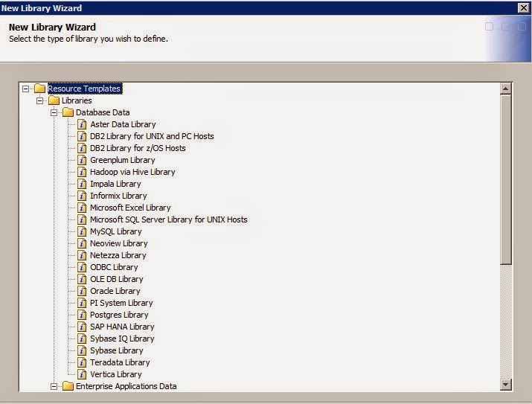Click the OLE DB Library icon
Screen dimensions: 532x404
coord(82,279)
